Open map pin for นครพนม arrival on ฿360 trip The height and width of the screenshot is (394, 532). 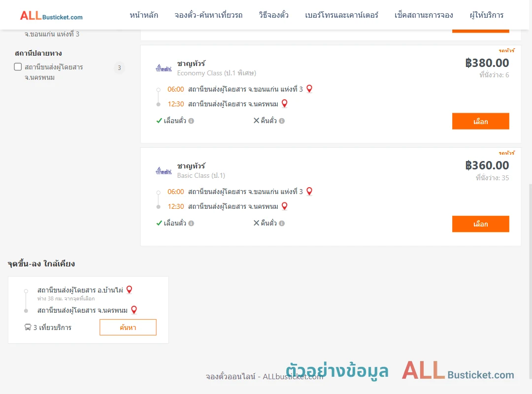click(x=284, y=206)
